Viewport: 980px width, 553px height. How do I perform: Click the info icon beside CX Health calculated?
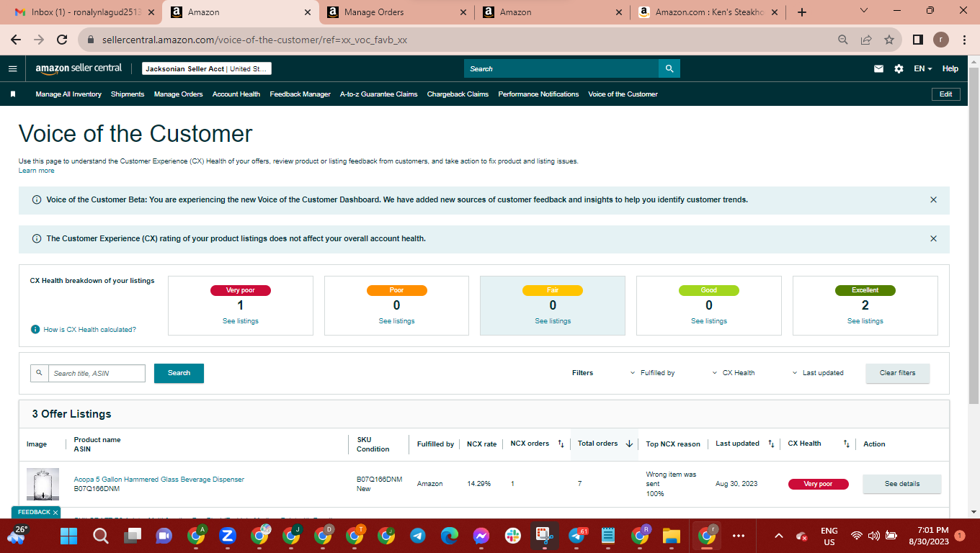(35, 329)
